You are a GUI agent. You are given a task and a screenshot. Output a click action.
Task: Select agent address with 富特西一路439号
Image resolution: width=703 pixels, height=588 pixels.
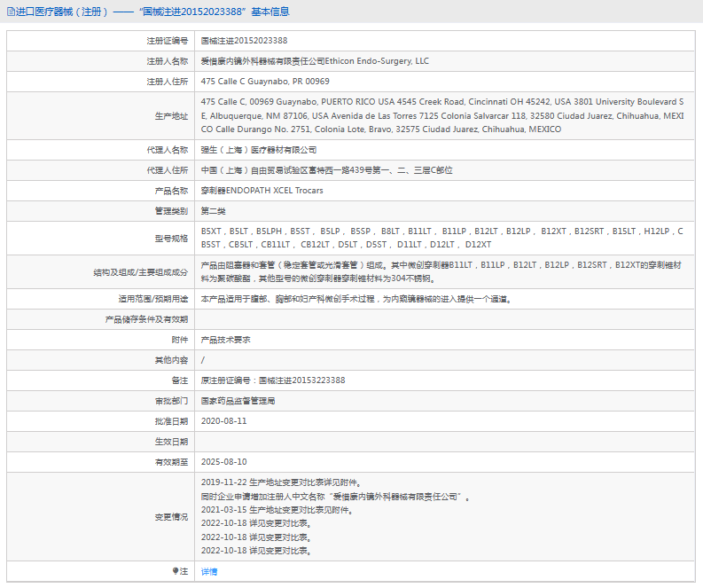pos(326,170)
